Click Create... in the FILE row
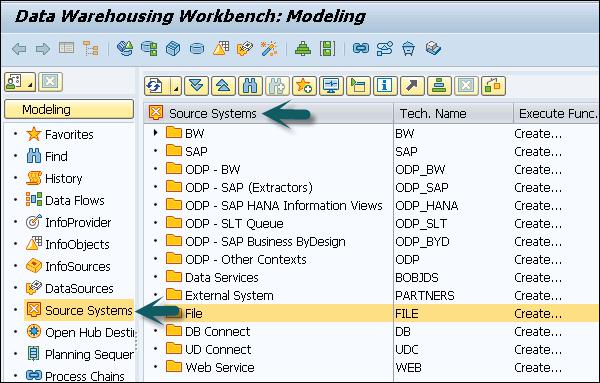This screenshot has height=383, width=600. (538, 313)
